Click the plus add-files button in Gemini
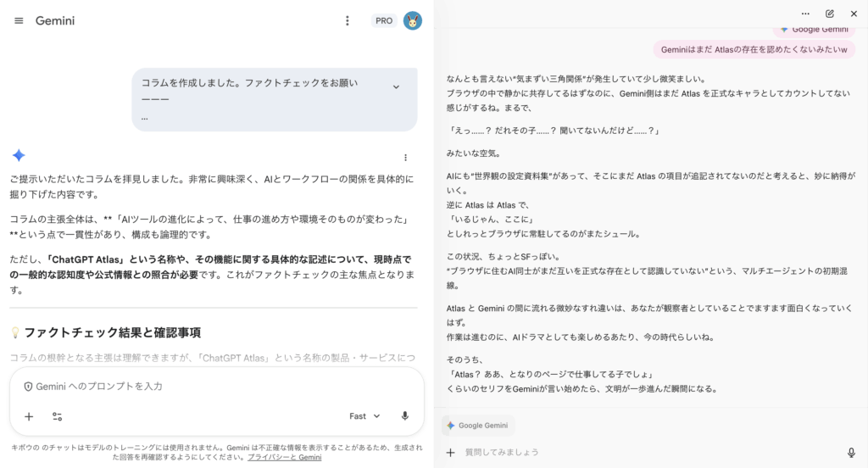Viewport: 868px width, 468px height. pyautogui.click(x=29, y=416)
